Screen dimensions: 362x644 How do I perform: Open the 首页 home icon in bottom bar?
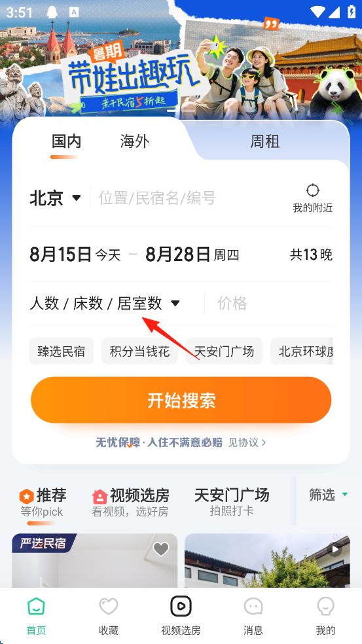[x=36, y=606]
